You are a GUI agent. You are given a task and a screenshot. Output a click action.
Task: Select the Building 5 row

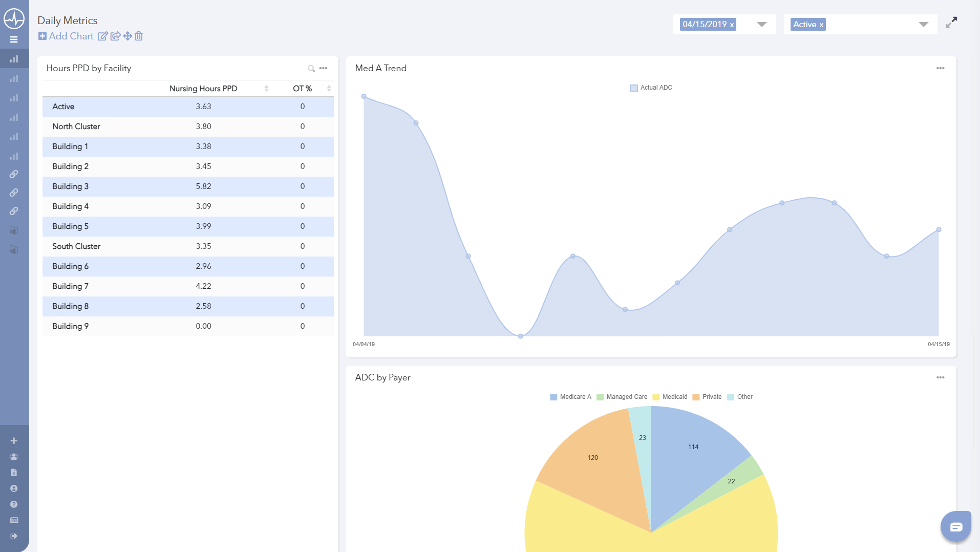(x=188, y=226)
